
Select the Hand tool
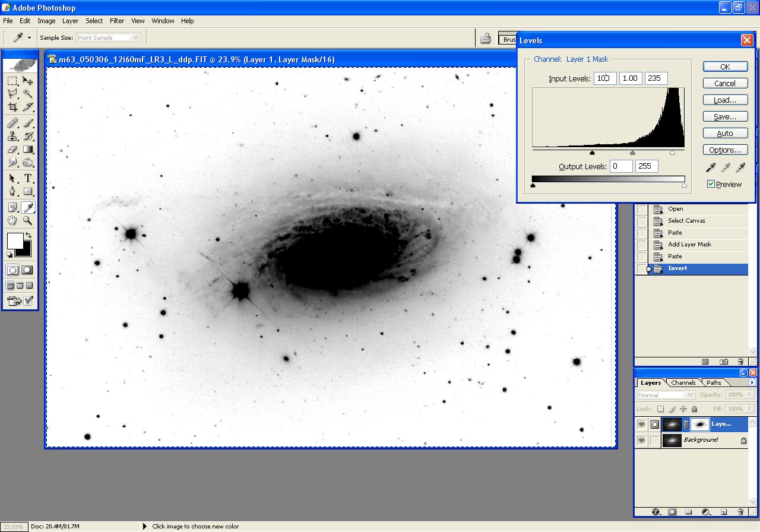click(12, 220)
